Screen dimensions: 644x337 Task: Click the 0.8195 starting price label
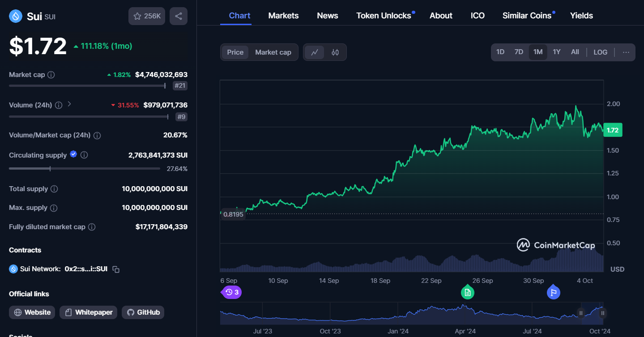(x=233, y=214)
